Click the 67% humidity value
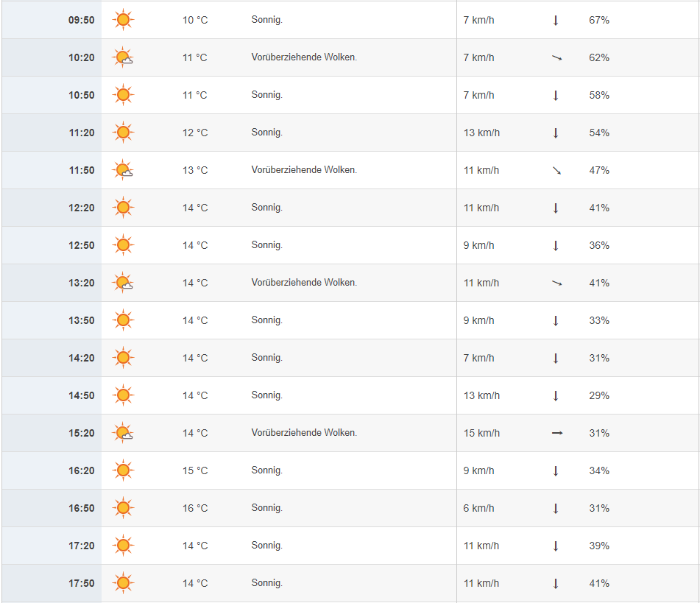This screenshot has height=603, width=700. (x=599, y=20)
